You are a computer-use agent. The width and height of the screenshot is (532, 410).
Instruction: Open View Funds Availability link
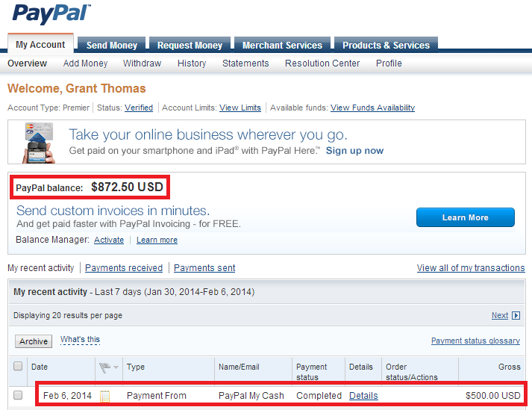(372, 108)
